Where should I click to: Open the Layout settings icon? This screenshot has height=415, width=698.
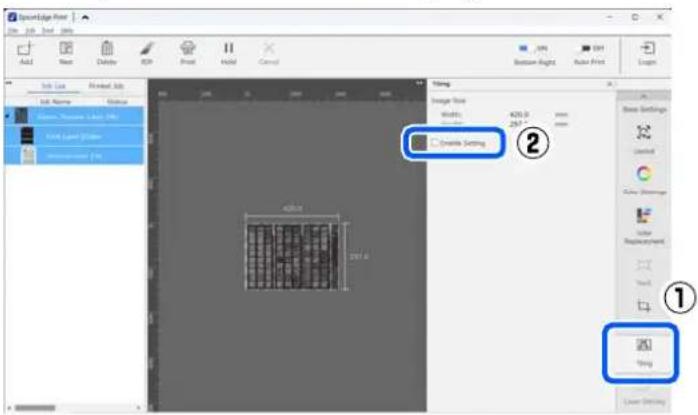644,132
